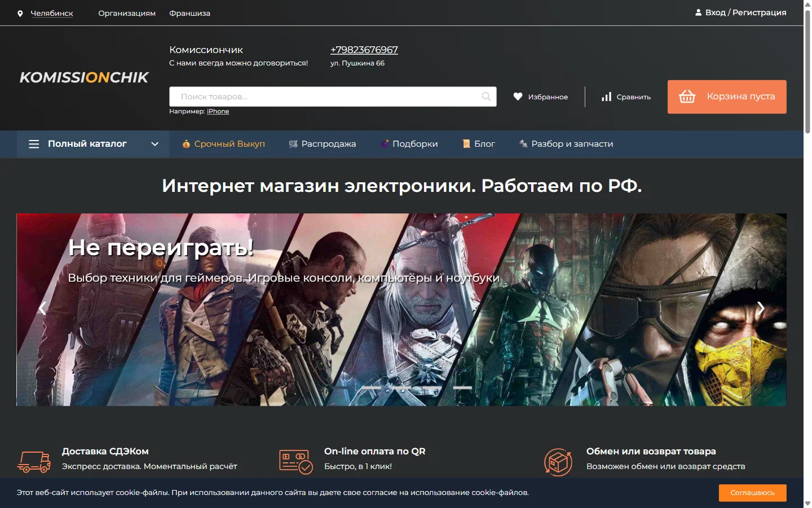This screenshot has width=812, height=508.
Task: Click Обмен или возврат товара heading
Action: [x=651, y=452]
